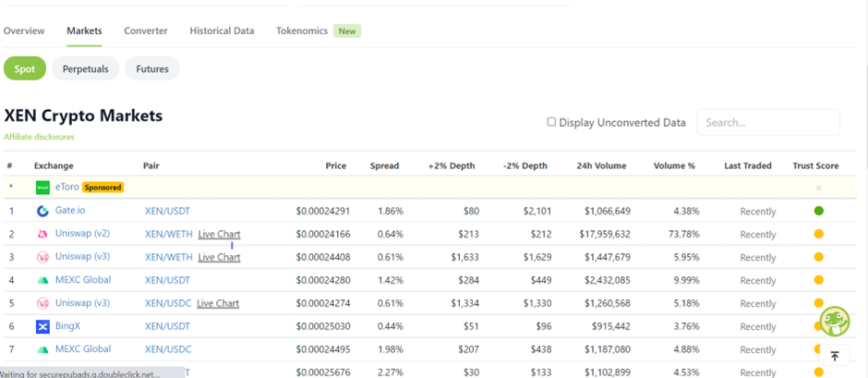Screen dimensions: 868x378
Task: Click the price $0.00024291
Action: 323,211
